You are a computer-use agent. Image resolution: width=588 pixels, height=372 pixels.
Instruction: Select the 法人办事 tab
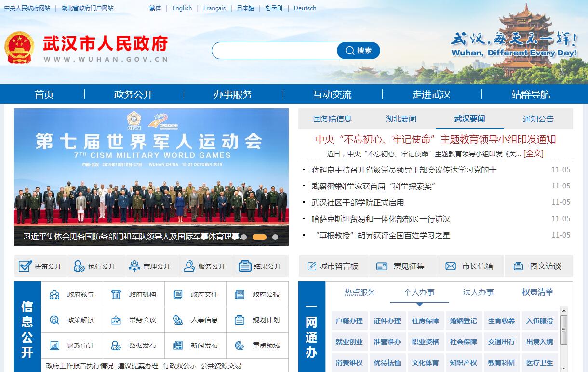click(479, 292)
